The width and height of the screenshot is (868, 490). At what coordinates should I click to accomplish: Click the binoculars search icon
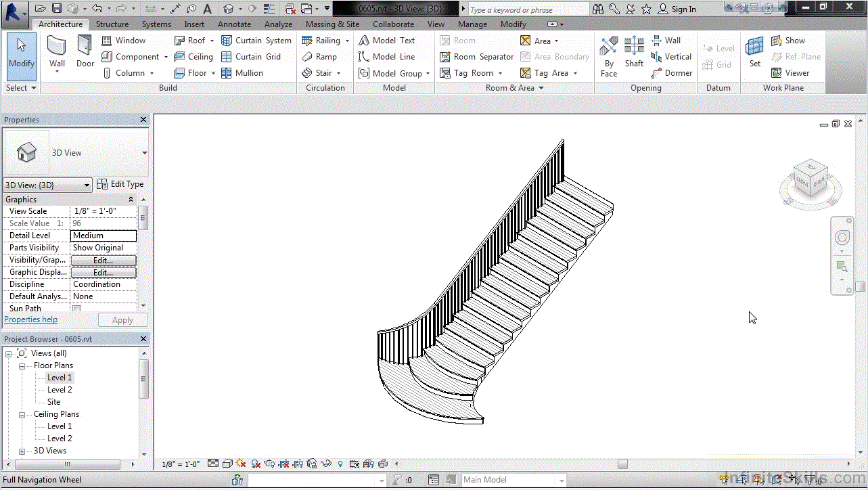pos(598,9)
